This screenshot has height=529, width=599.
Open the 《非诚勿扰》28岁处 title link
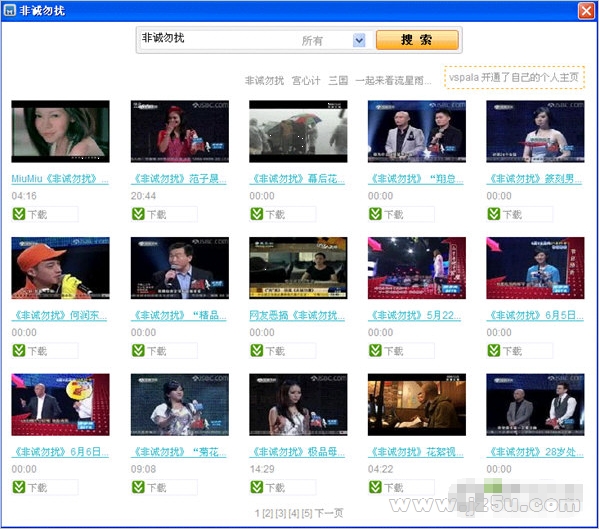pyautogui.click(x=535, y=452)
